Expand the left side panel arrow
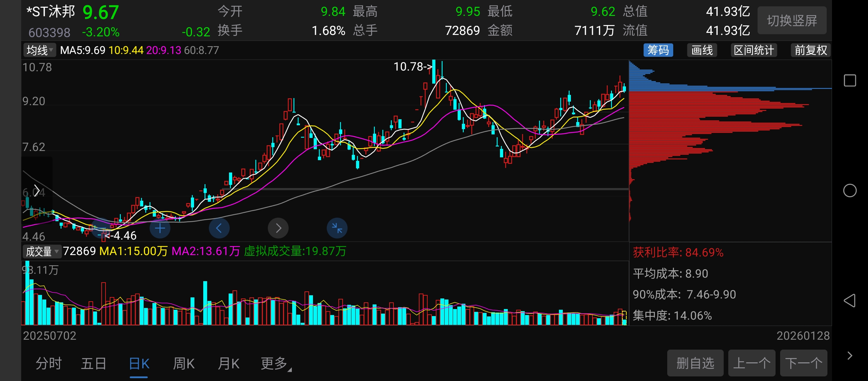 pyautogui.click(x=36, y=190)
